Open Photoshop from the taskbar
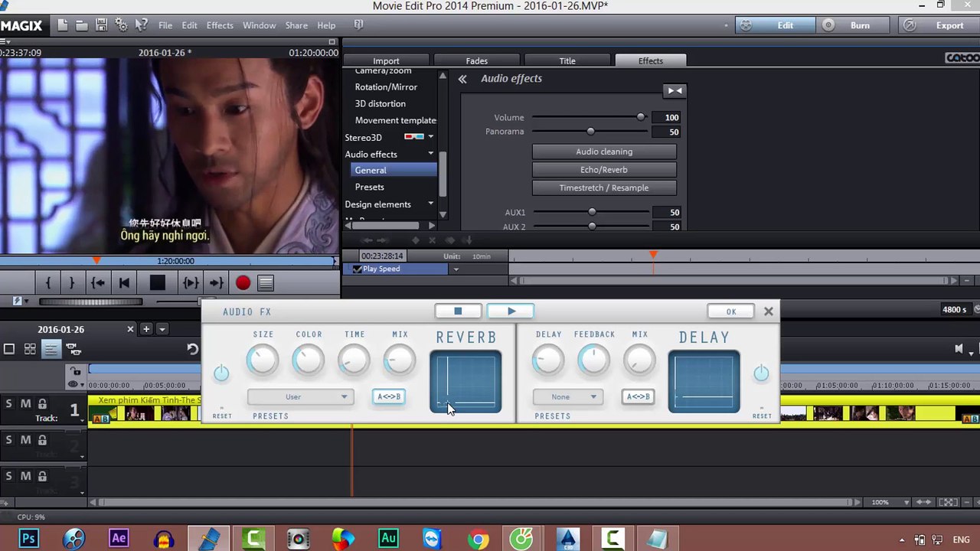The image size is (980, 551). click(28, 539)
